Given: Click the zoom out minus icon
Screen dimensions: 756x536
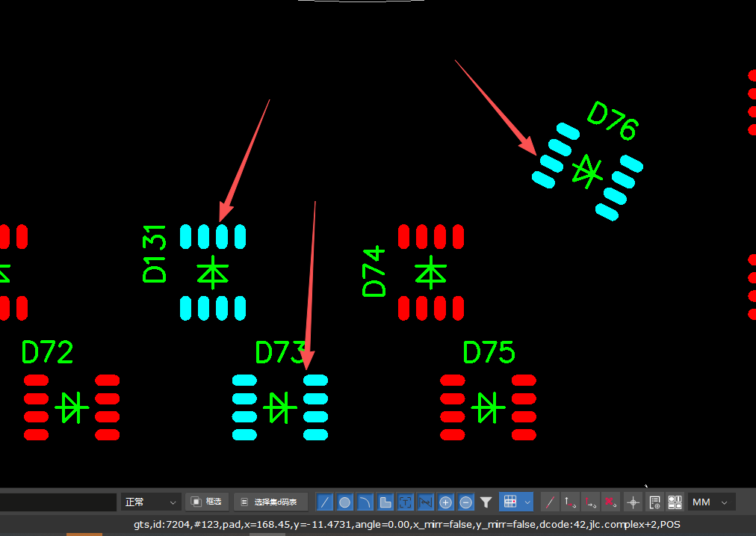Looking at the screenshot, I should (x=465, y=502).
